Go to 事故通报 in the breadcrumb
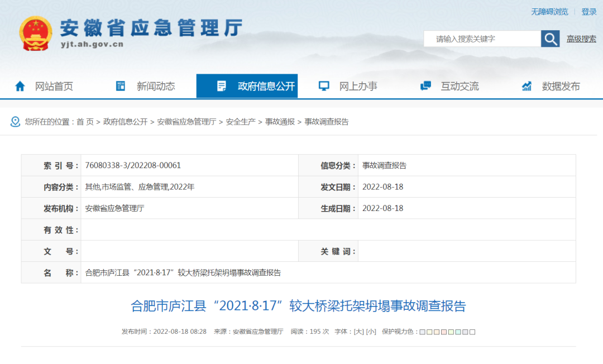Image resolution: width=603 pixels, height=364 pixels. (x=280, y=122)
